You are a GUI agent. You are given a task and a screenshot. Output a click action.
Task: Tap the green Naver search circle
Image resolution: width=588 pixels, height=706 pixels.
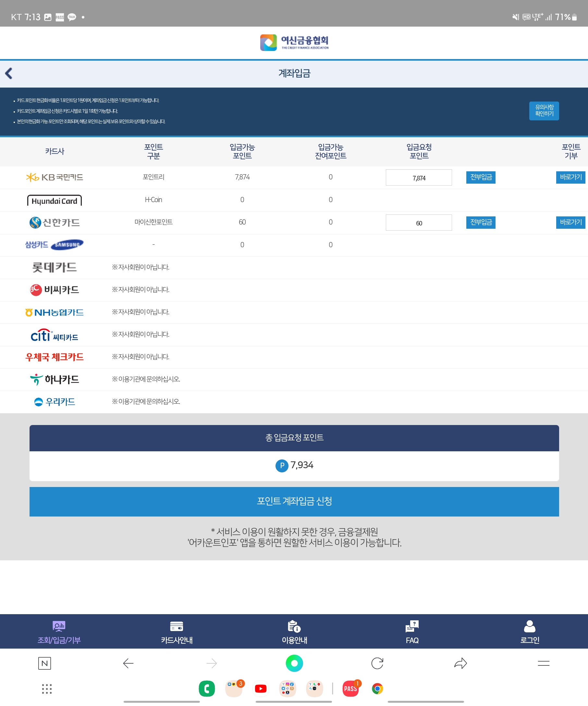point(294,663)
